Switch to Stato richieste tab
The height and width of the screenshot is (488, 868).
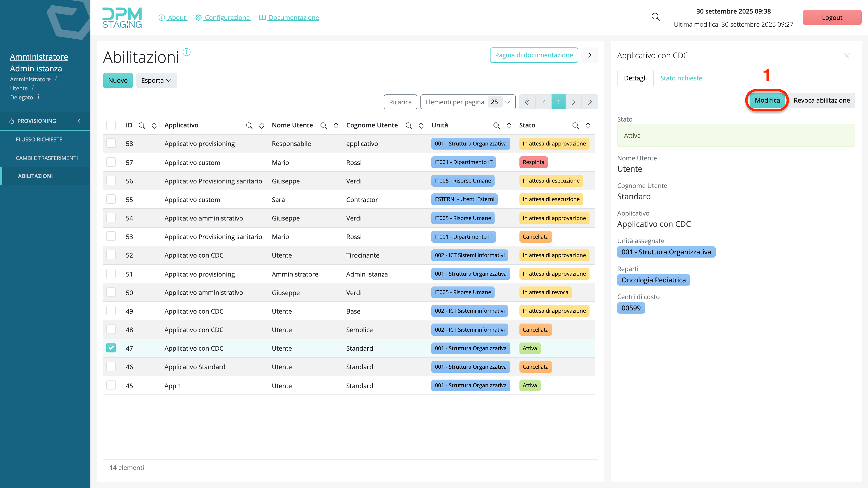coord(681,78)
